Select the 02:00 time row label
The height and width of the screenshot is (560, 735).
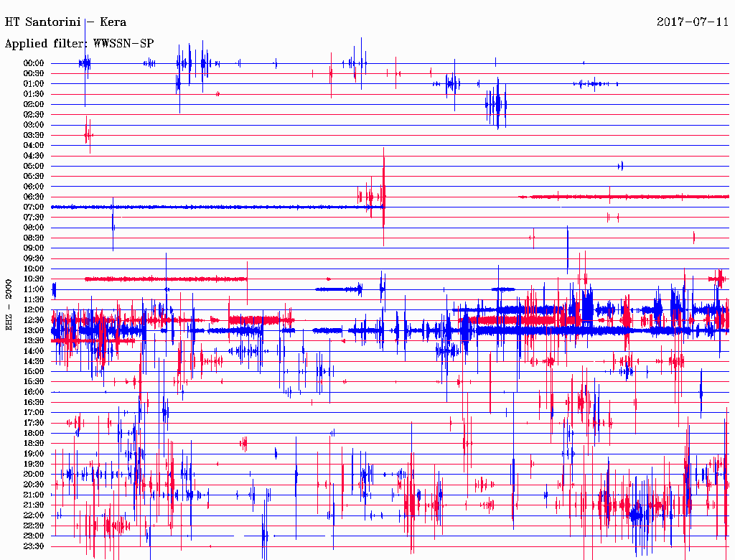tap(34, 105)
